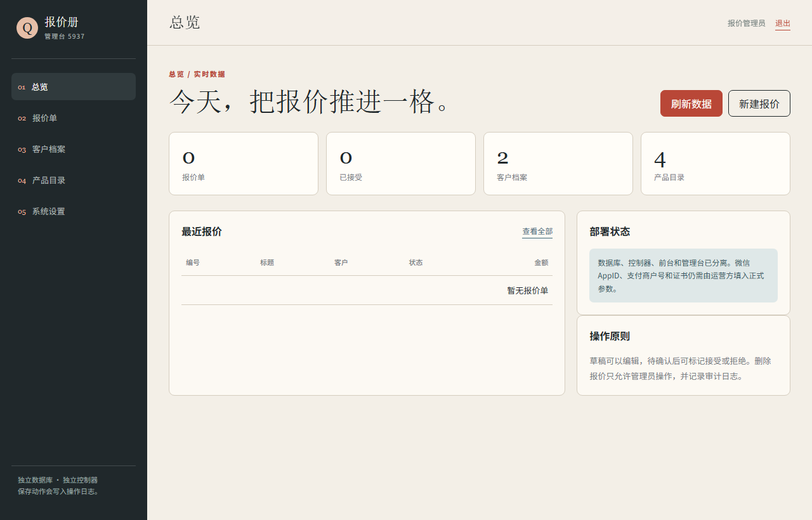
Task: Click the 独立控制器 footer text
Action: (x=80, y=480)
